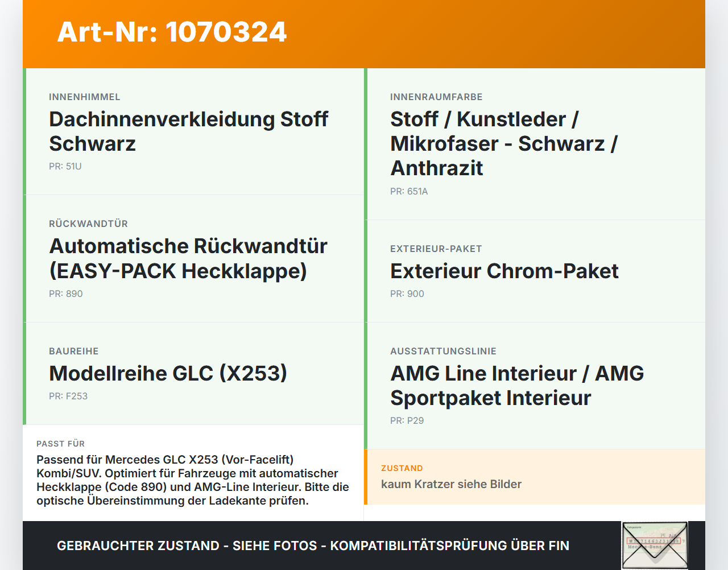The image size is (728, 570).
Task: Click the Passend für Mercedes GLC description
Action: coord(193,480)
